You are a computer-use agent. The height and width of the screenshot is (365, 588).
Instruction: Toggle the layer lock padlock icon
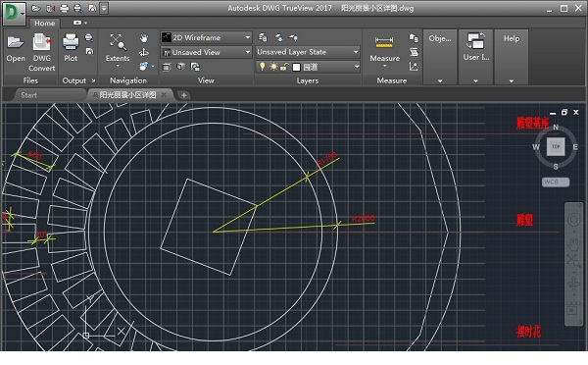pos(284,67)
